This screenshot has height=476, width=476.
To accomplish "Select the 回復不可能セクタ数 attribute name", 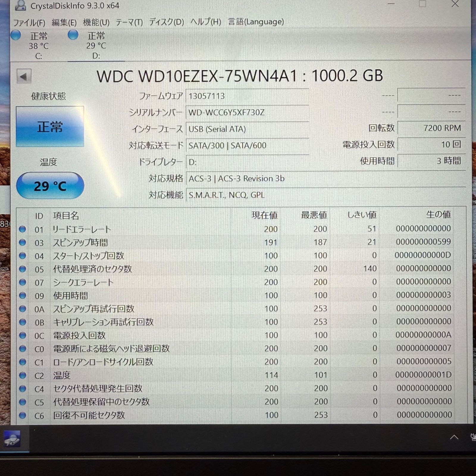I will 89,415.
